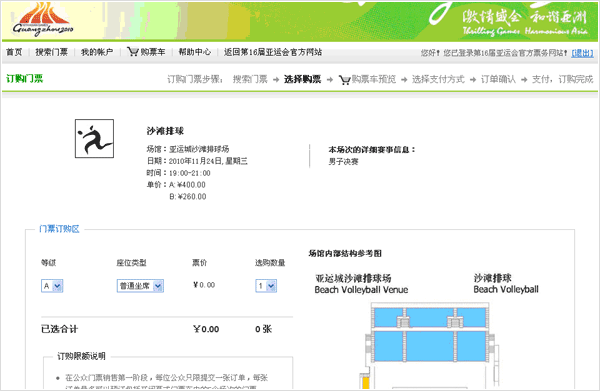Click the shopping cart icon beside 购票车
This screenshot has width=600, height=391.
point(132,52)
